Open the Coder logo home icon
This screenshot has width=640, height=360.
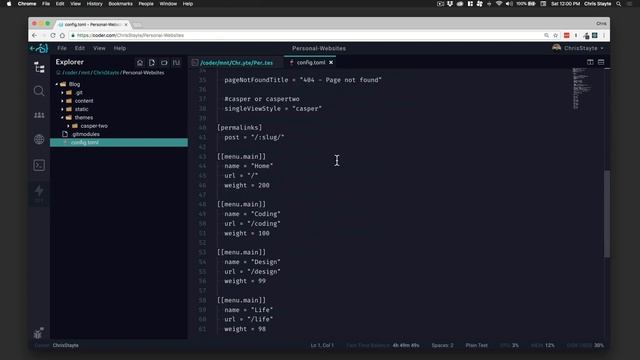tap(39, 49)
